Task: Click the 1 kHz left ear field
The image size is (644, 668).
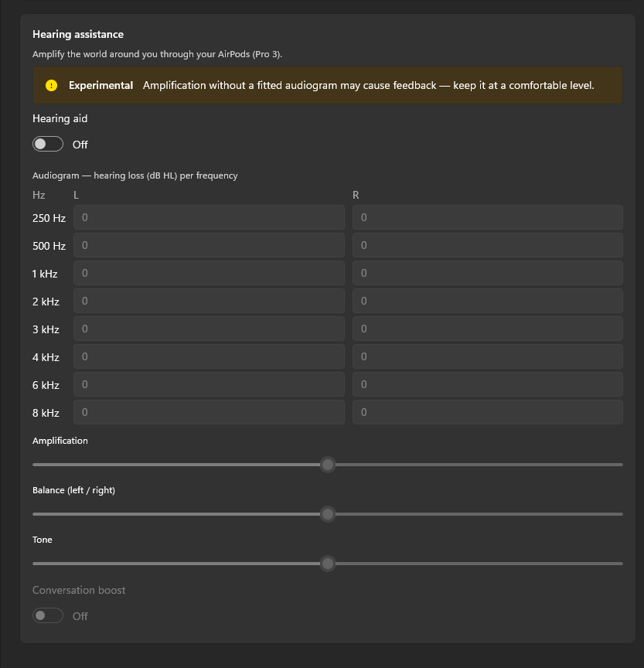Action: pyautogui.click(x=209, y=273)
